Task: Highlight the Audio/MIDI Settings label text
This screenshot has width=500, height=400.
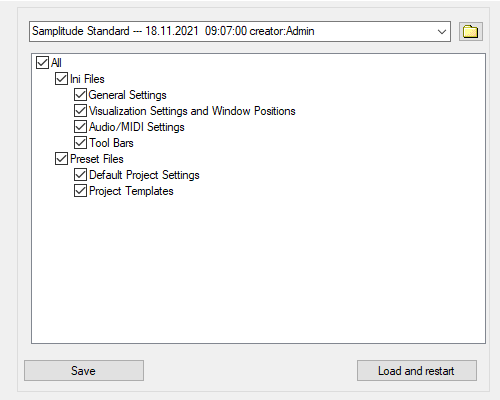Action: tap(137, 127)
